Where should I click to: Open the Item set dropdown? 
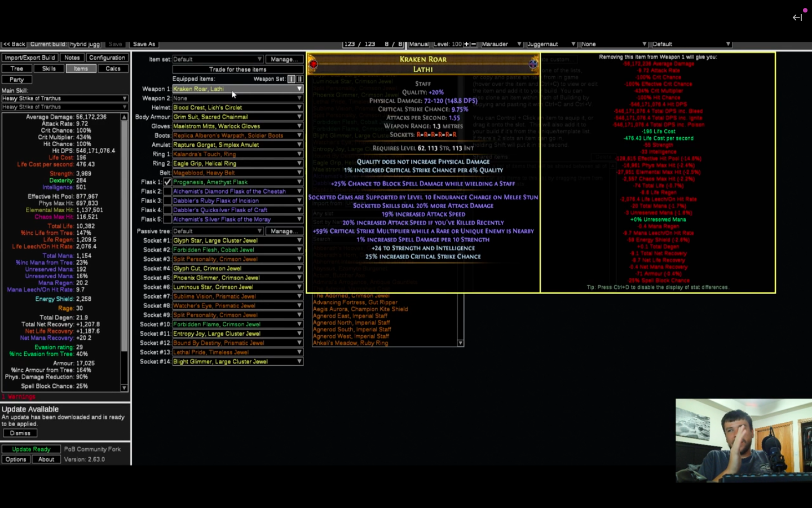[x=218, y=59]
